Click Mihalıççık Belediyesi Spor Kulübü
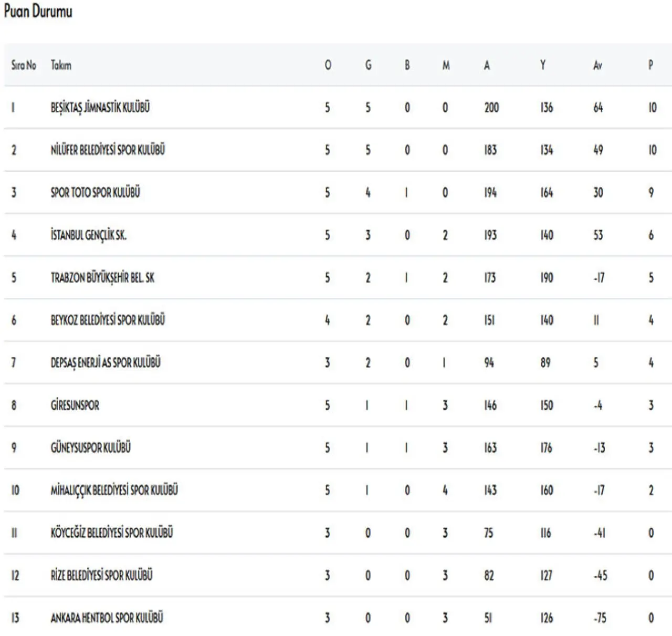672x636 pixels. [x=114, y=491]
